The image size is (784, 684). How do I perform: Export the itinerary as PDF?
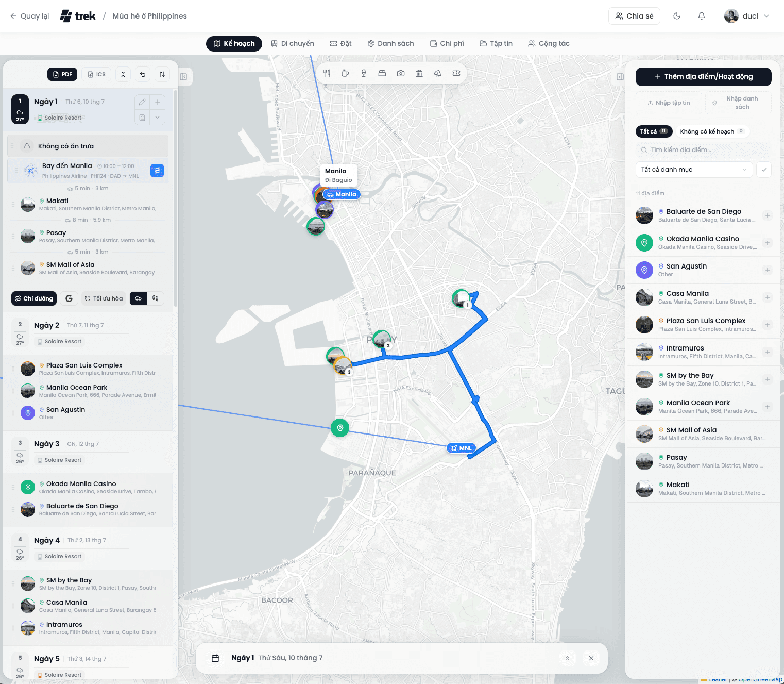tap(62, 74)
